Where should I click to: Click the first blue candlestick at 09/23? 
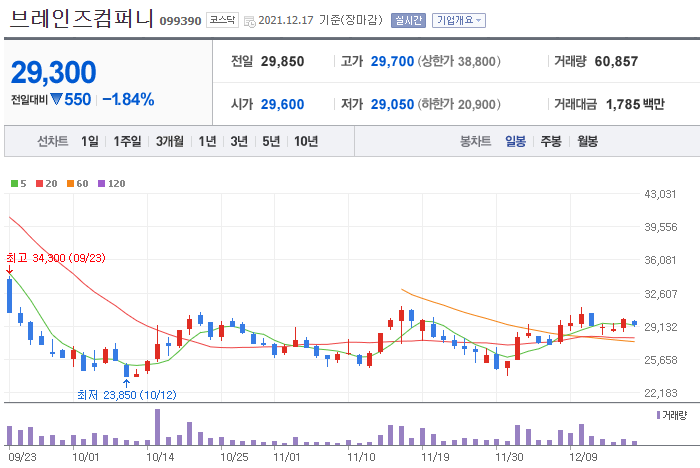(x=9, y=295)
